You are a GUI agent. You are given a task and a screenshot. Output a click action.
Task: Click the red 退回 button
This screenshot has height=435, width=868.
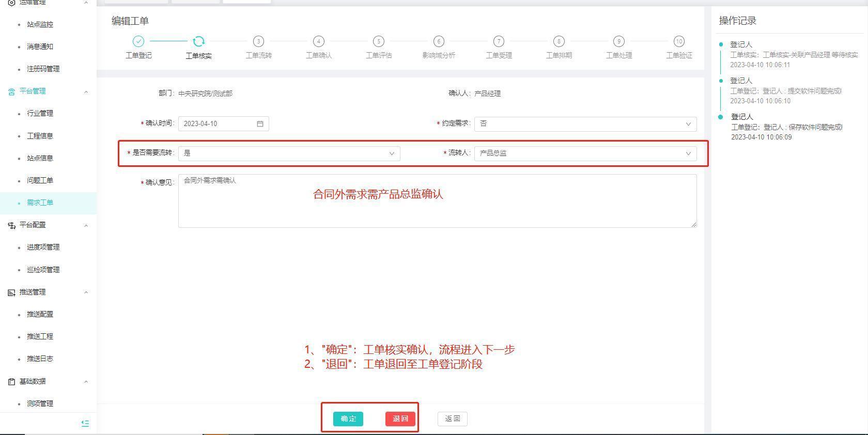pyautogui.click(x=400, y=419)
